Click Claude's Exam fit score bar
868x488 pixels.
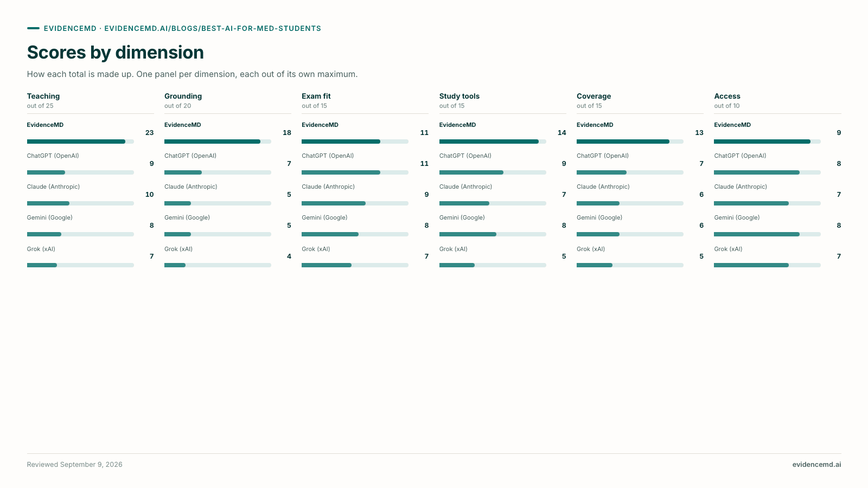click(355, 203)
